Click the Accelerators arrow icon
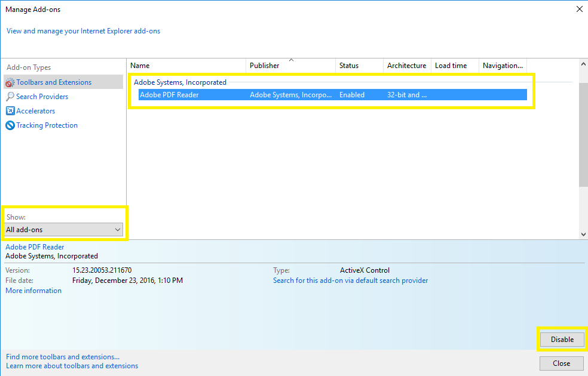 pyautogui.click(x=10, y=111)
